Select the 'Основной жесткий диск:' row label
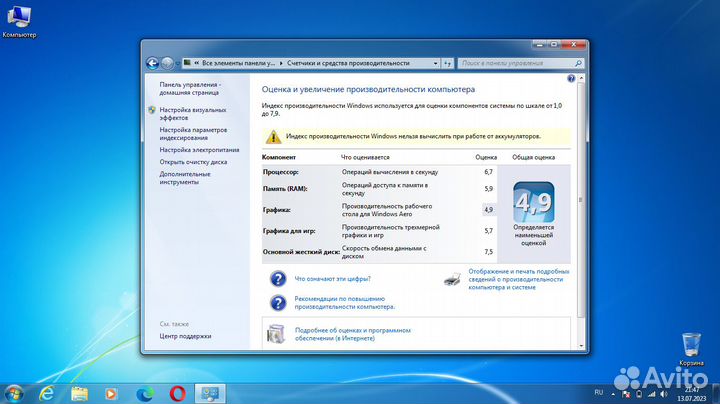 click(x=301, y=252)
